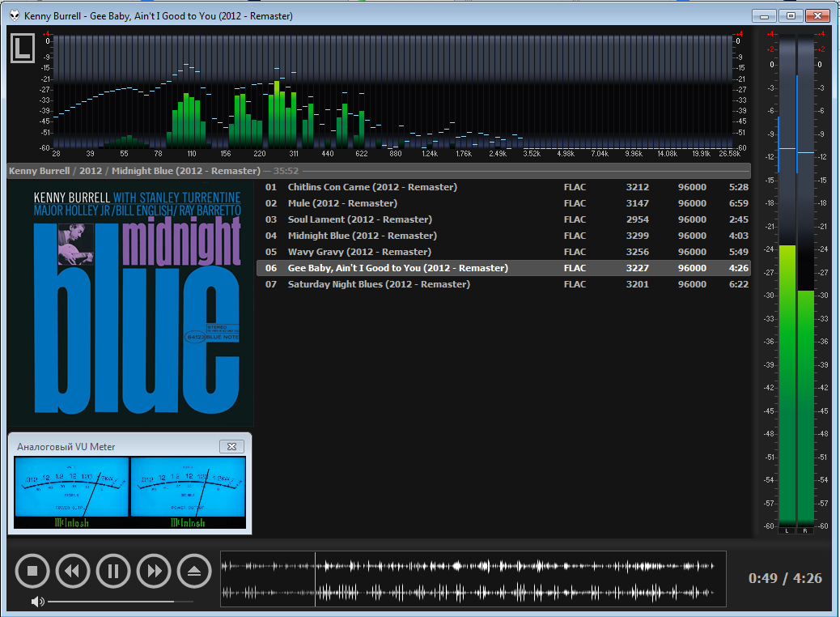Select track 03 Soul Lament
Viewport: 840px width, 617px height.
click(360, 219)
